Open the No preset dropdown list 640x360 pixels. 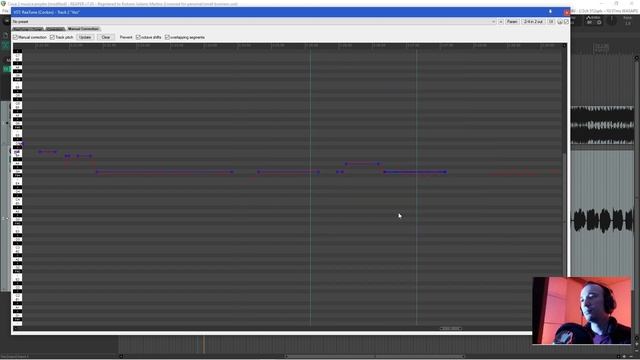tap(254, 21)
